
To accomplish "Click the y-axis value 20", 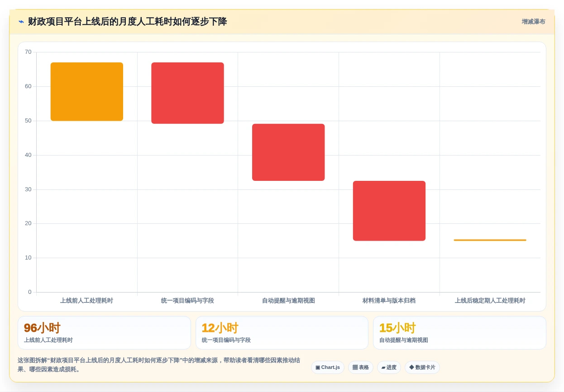I will (x=28, y=223).
